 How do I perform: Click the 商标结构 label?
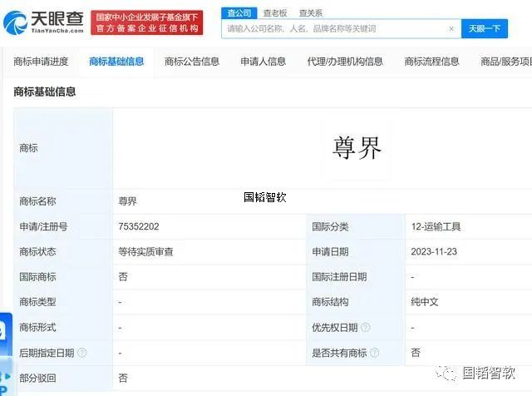pos(330,302)
